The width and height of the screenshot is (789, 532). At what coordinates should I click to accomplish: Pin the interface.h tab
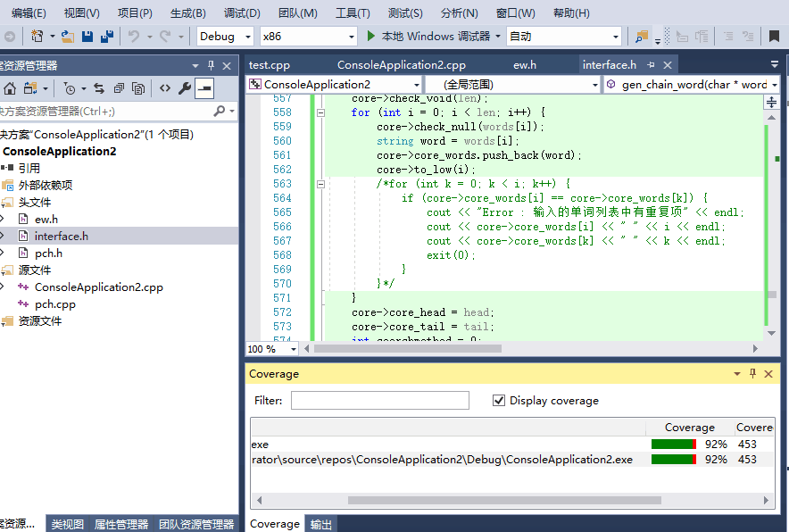652,65
